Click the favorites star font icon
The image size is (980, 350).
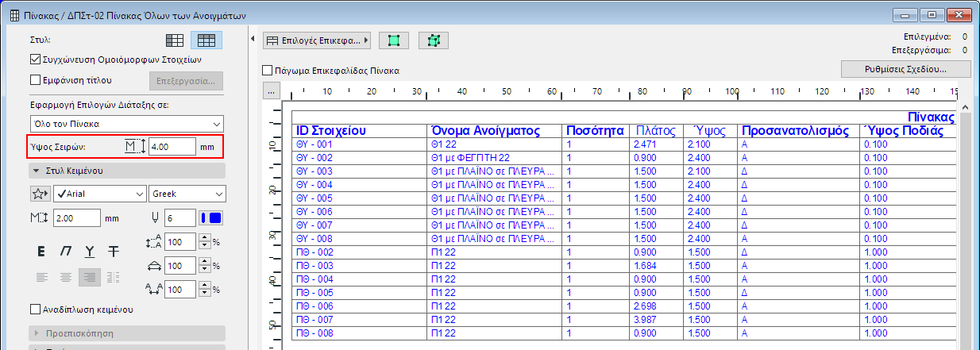[x=40, y=194]
